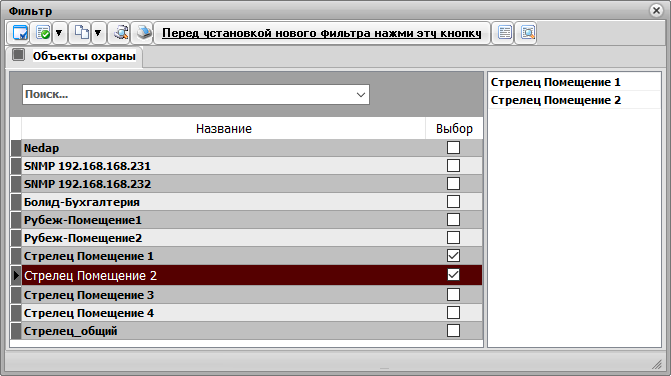
Task: Tick the checkbox for Nedap
Action: coord(453,148)
